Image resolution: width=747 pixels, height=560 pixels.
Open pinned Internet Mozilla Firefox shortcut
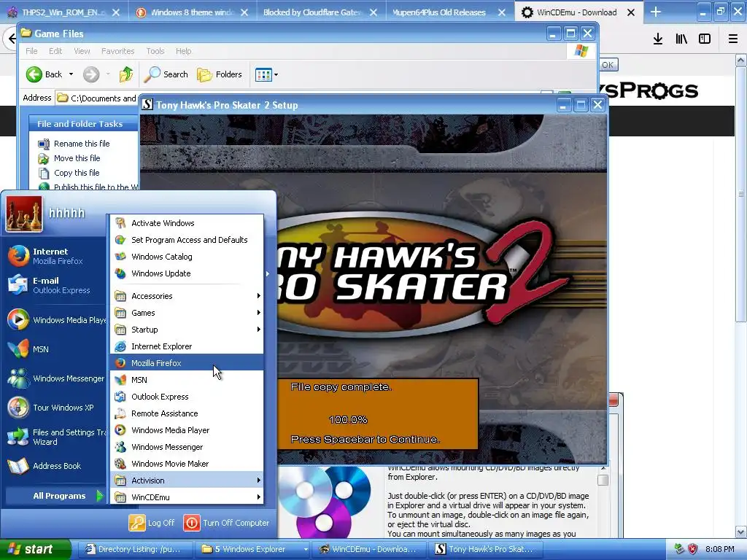(55, 256)
